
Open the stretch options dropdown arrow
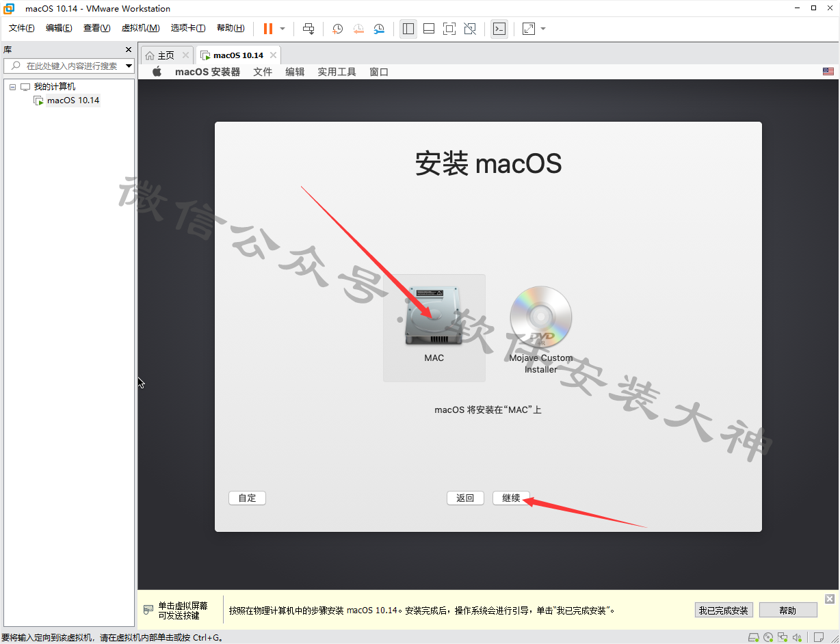click(543, 29)
